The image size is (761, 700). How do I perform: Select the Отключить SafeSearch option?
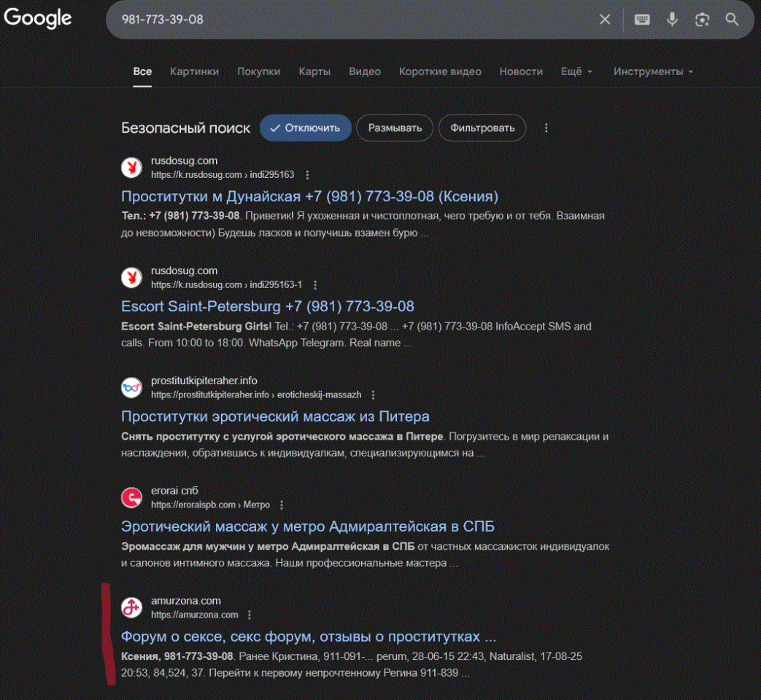click(x=305, y=128)
